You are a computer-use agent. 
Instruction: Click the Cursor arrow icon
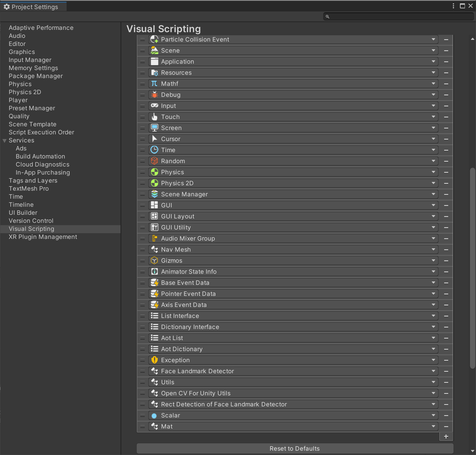[x=154, y=139]
